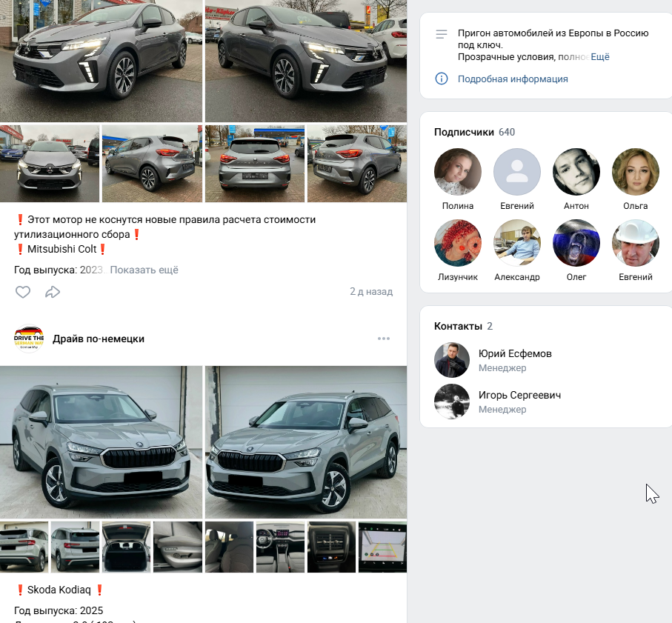Open the first Евгений placeholder avatar

click(517, 172)
